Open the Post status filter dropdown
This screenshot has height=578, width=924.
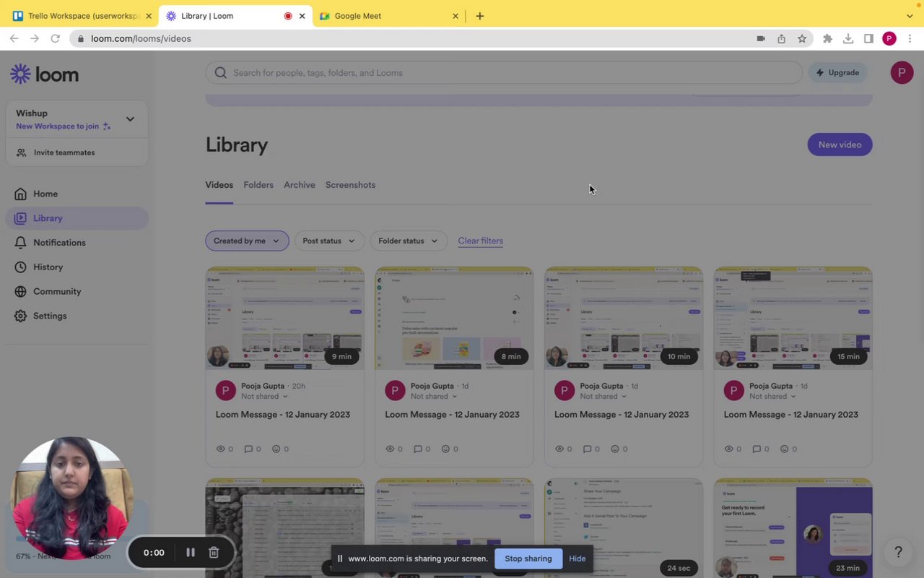coord(328,241)
